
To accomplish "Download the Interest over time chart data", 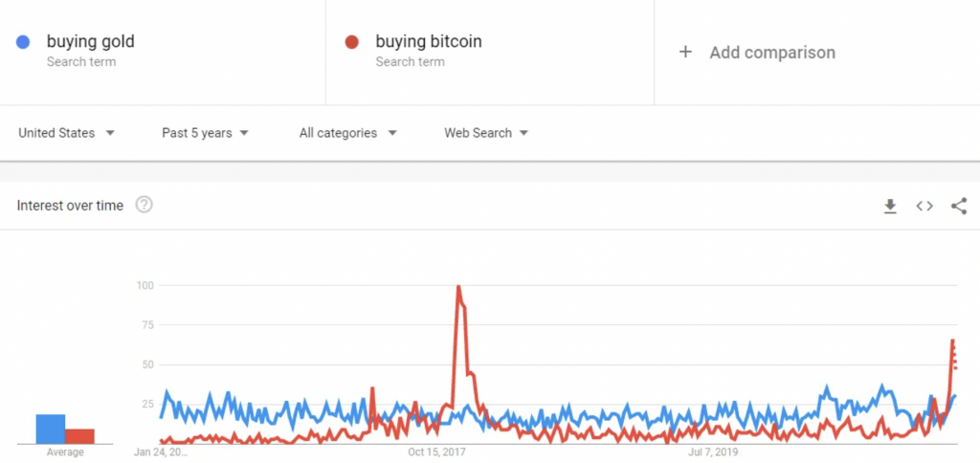I will pyautogui.click(x=890, y=206).
